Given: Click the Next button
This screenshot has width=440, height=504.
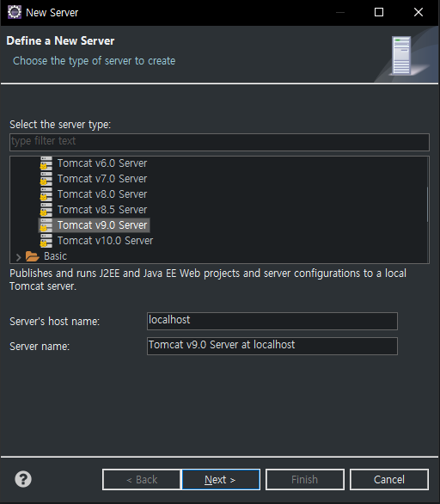Looking at the screenshot, I should coord(221,479).
